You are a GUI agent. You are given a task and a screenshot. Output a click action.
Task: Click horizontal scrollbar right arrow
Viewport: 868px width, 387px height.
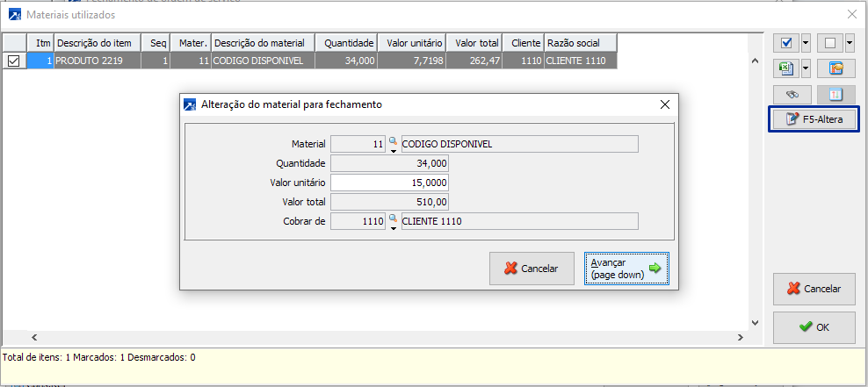[x=740, y=337]
